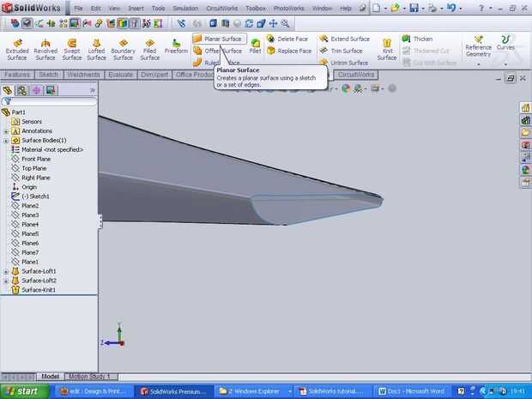Select the Boundary Surface tool

[x=124, y=50]
